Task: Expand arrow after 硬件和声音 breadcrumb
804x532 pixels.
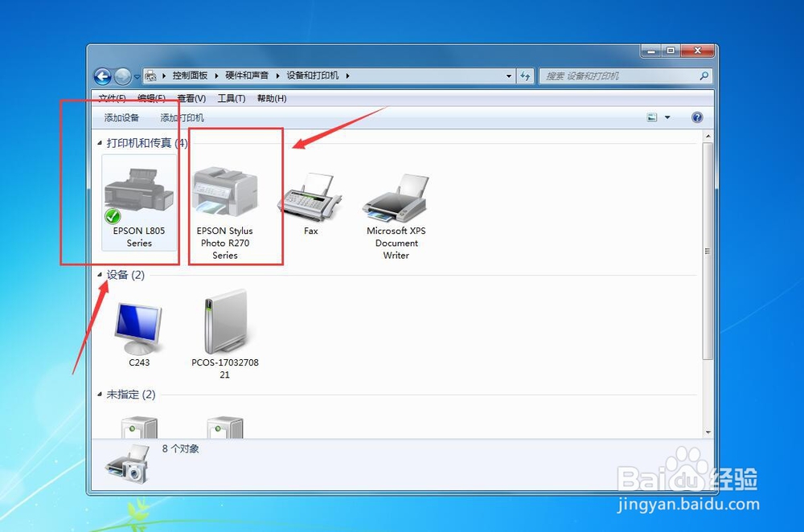Action: click(277, 76)
